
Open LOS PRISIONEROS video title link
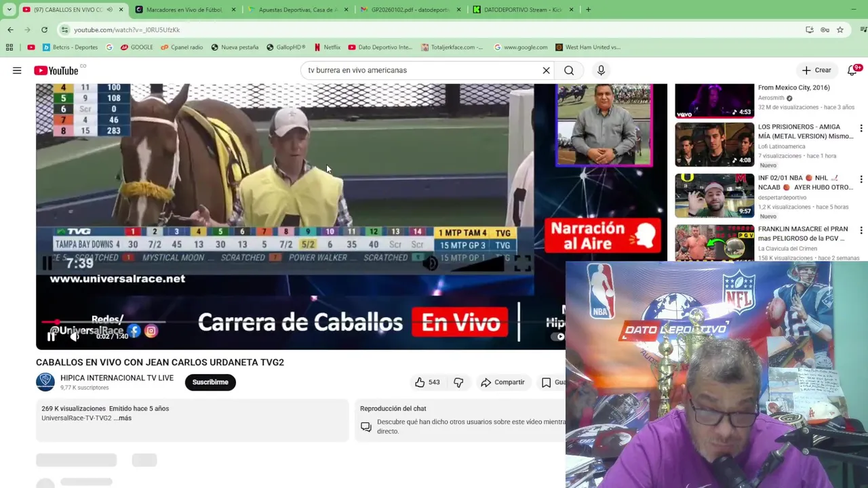(806, 131)
